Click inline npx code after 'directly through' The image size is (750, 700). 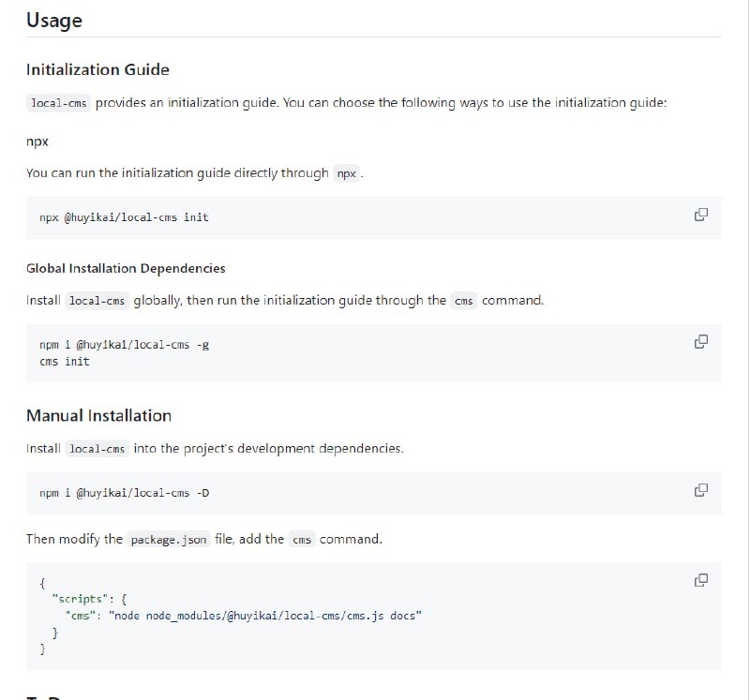[347, 174]
